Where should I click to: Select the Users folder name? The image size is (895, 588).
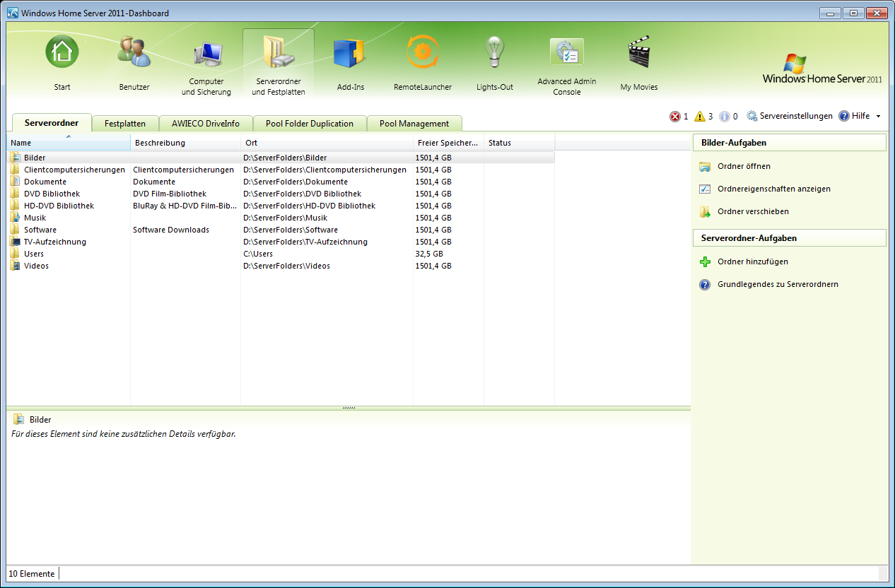click(34, 254)
